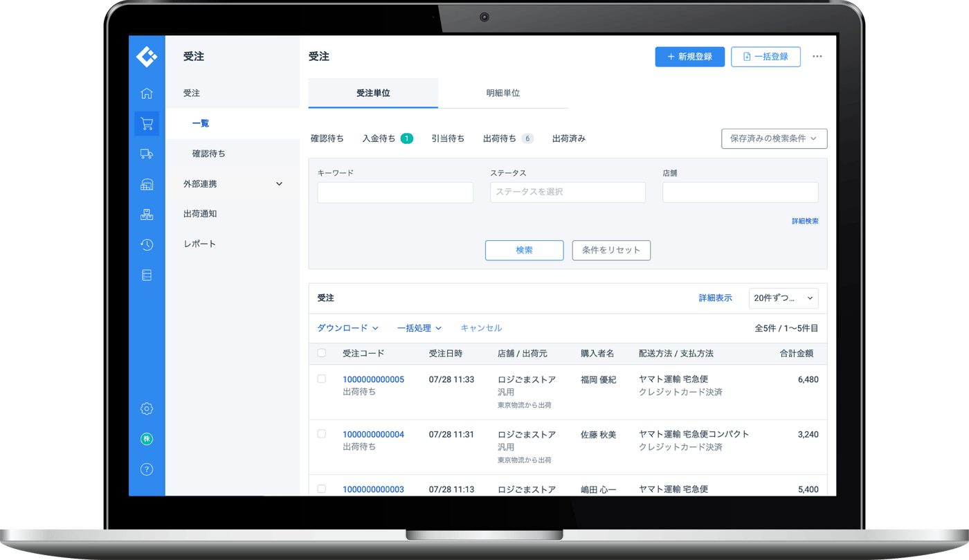
Task: Click the 07/28 11:33 order time
Action: click(x=451, y=379)
